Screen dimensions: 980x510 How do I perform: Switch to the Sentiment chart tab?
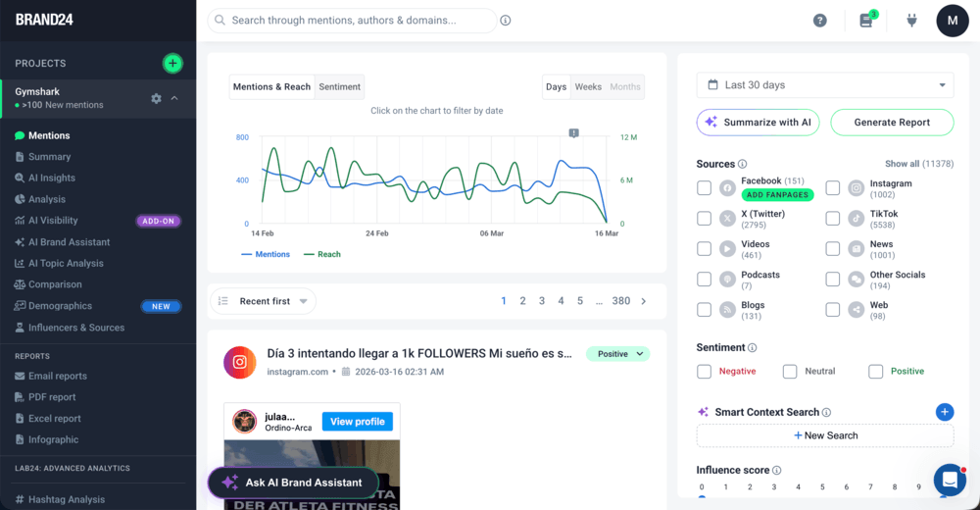tap(340, 87)
